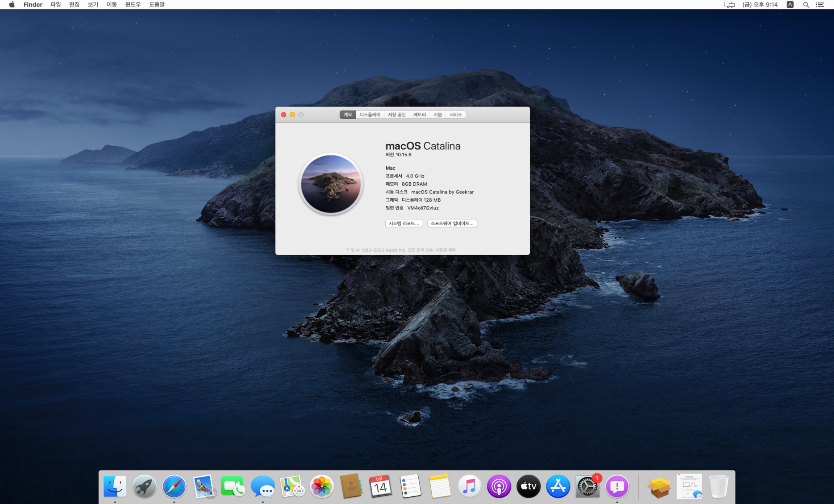
Task: Open the Finder menu in menu bar
Action: click(x=33, y=5)
